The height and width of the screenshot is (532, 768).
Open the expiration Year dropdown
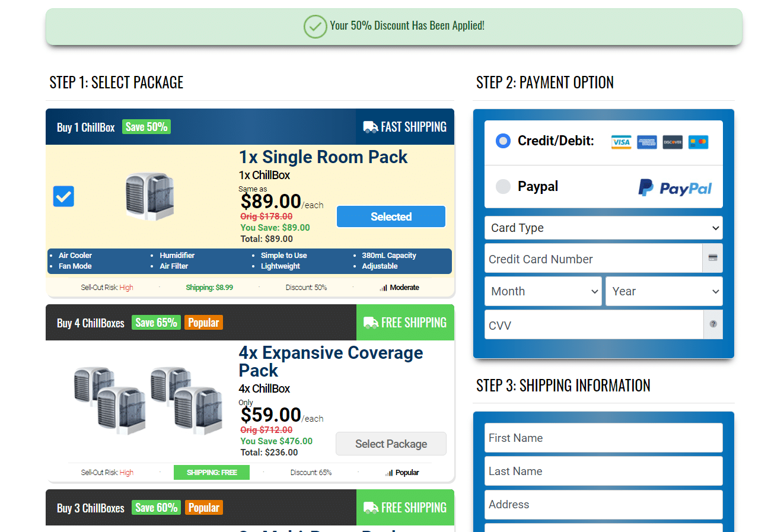click(664, 291)
